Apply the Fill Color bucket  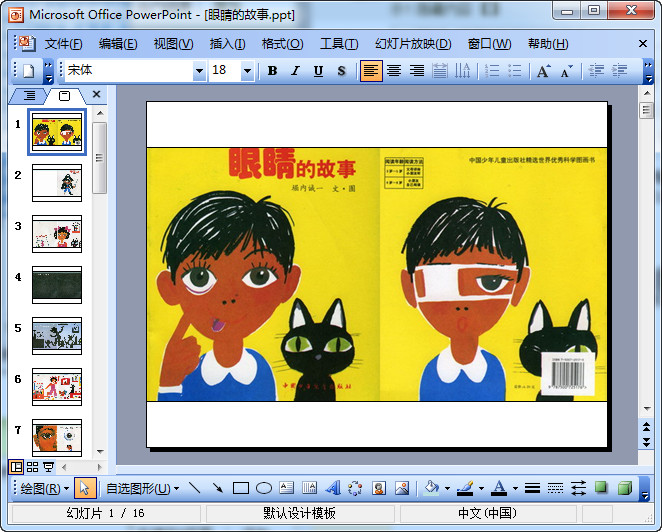(x=431, y=489)
